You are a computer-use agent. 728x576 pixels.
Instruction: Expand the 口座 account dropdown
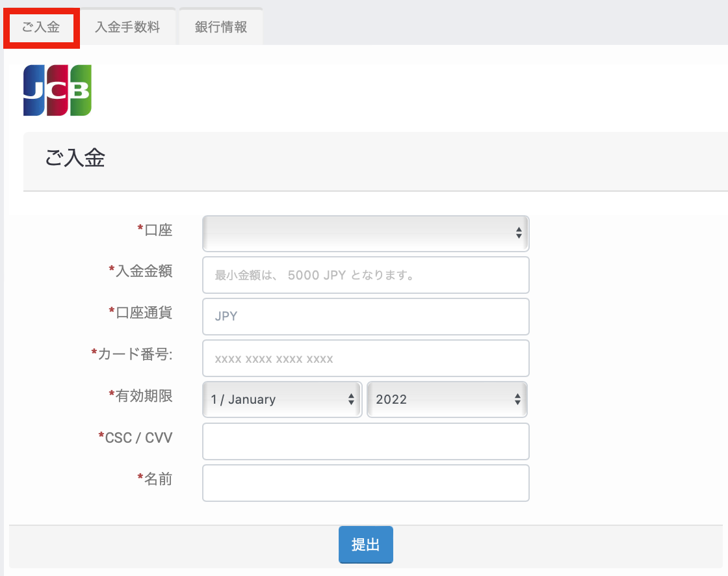tap(365, 233)
